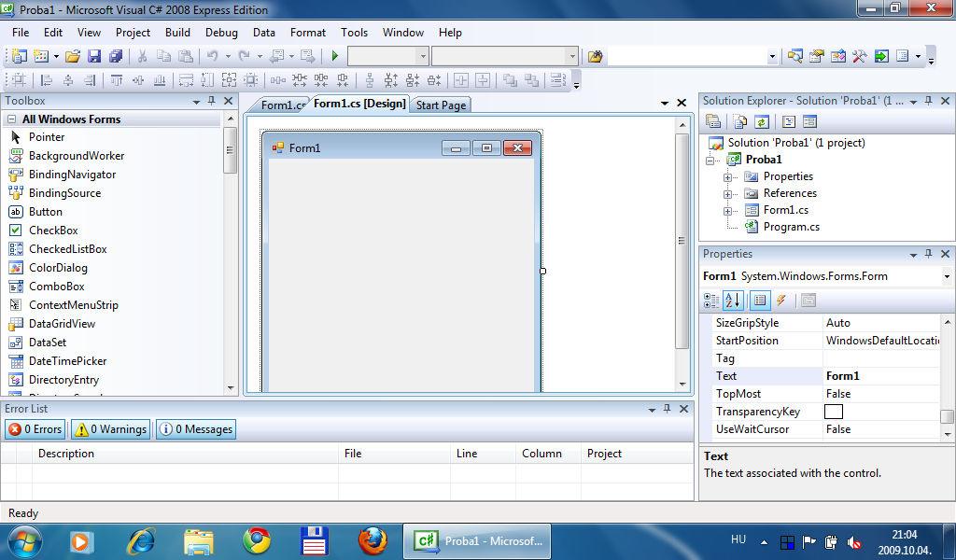
Task: Save the current file with the floppy icon
Action: coord(94,56)
